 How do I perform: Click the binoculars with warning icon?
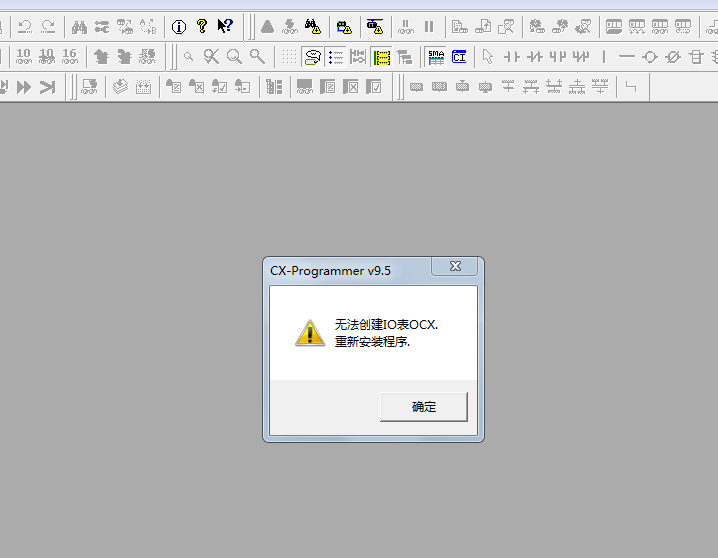[x=312, y=27]
